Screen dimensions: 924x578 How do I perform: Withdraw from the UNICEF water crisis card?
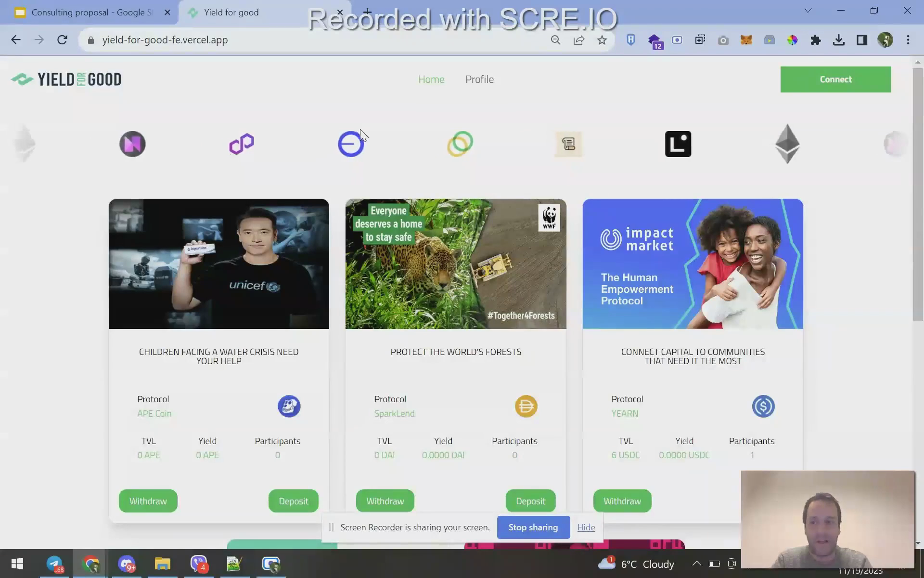click(x=148, y=501)
